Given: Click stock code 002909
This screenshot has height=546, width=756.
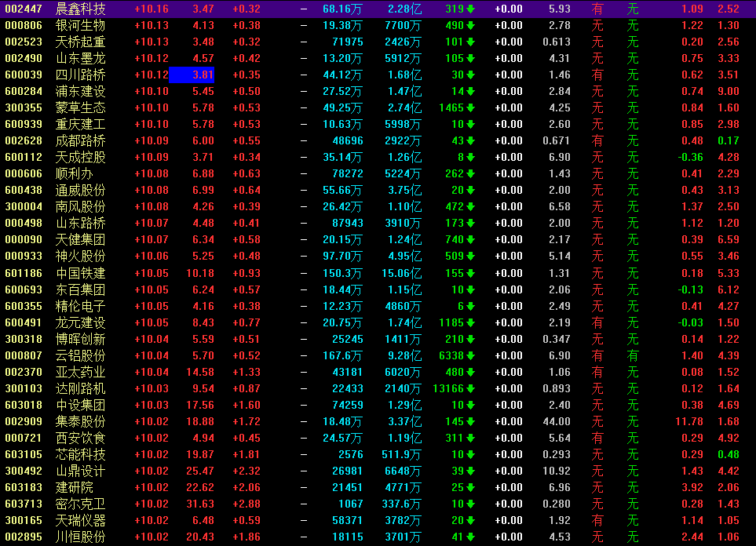Looking at the screenshot, I should click(24, 421).
